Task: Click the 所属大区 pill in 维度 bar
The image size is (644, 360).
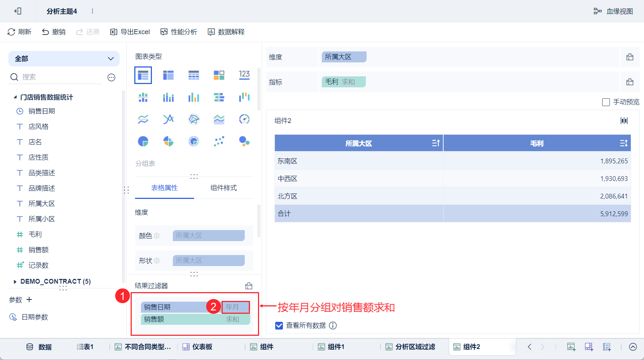Action: tap(344, 57)
